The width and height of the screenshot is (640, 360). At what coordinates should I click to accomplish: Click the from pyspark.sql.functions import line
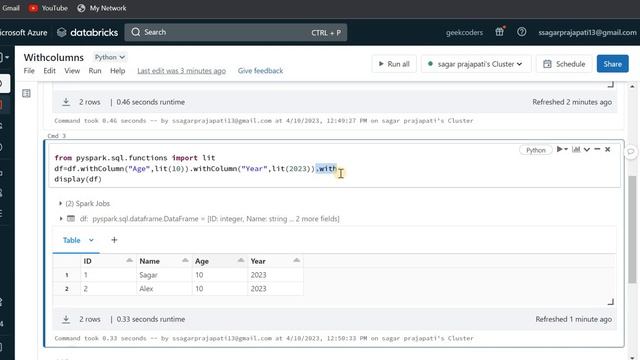135,158
